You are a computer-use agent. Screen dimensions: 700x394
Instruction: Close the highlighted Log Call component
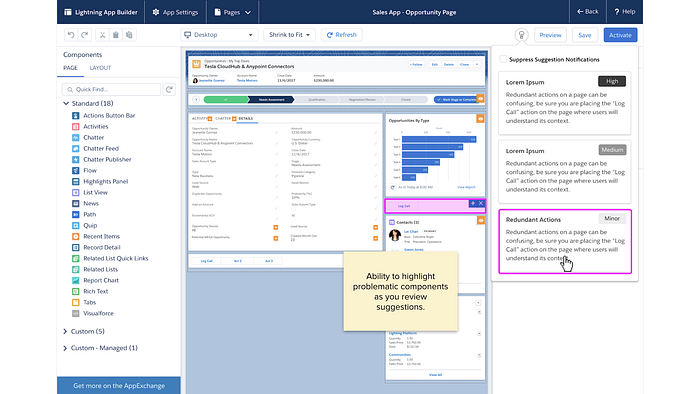click(x=481, y=203)
